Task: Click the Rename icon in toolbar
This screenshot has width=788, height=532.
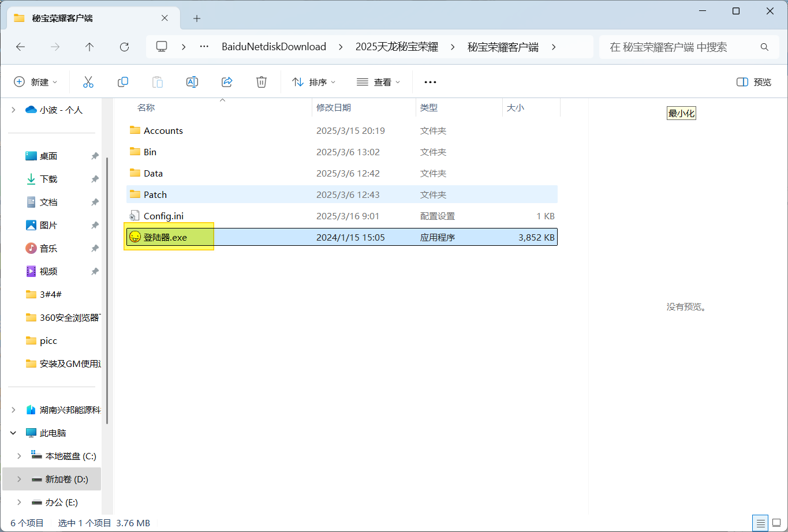Action: (192, 82)
